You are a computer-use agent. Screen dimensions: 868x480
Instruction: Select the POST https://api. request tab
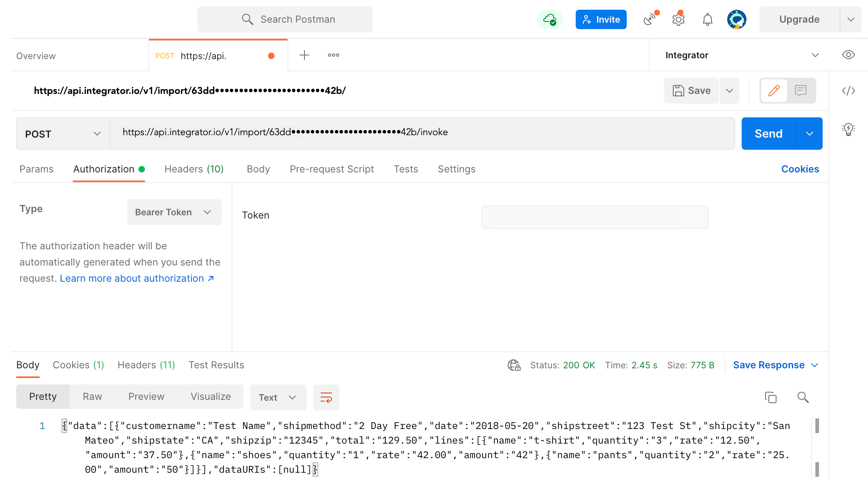218,55
